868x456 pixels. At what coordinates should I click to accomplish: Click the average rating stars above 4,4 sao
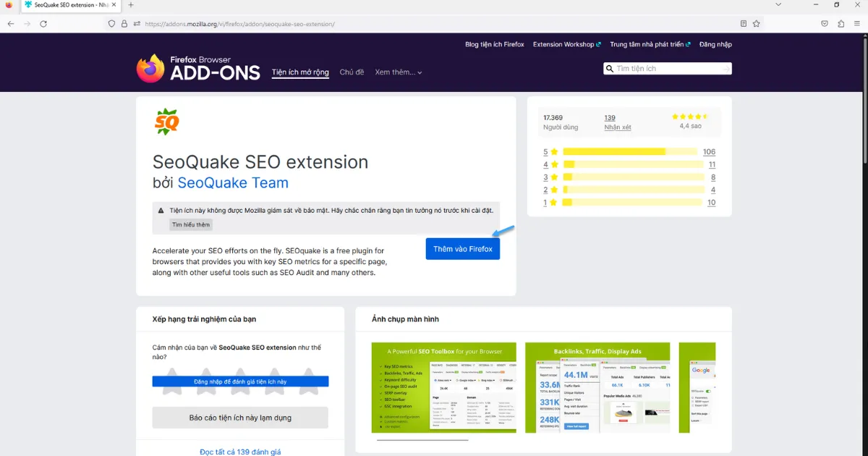coord(690,117)
